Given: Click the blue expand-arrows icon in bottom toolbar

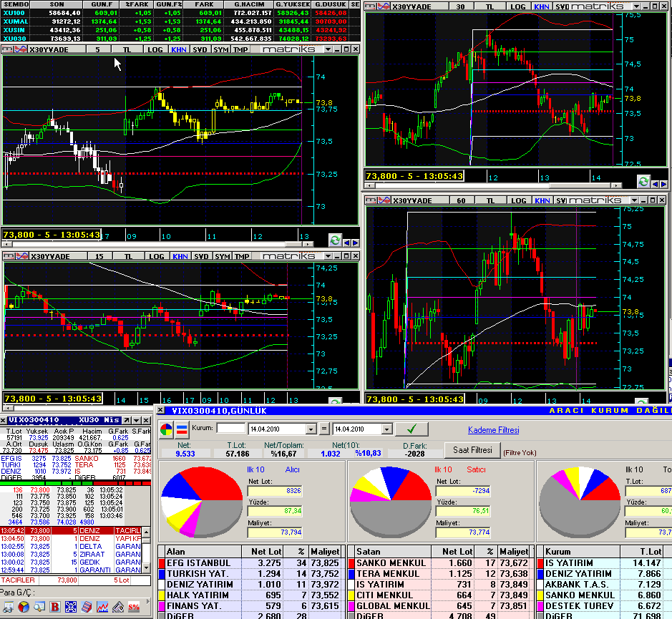Looking at the screenshot, I should pos(71,607).
